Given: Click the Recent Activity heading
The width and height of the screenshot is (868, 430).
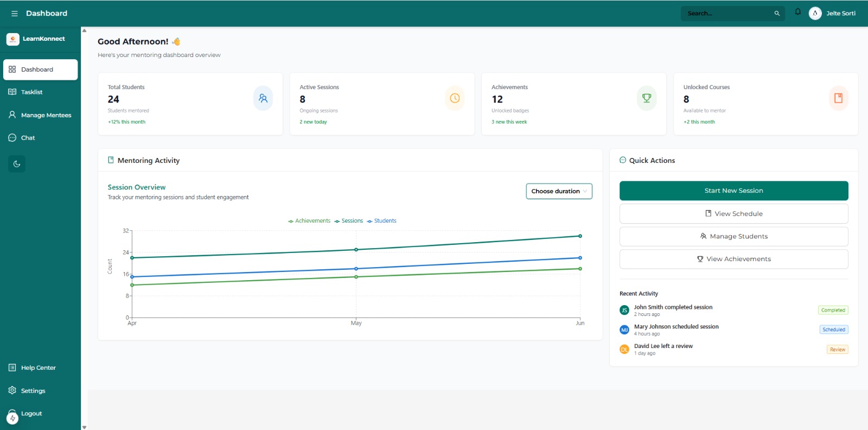Looking at the screenshot, I should (639, 294).
